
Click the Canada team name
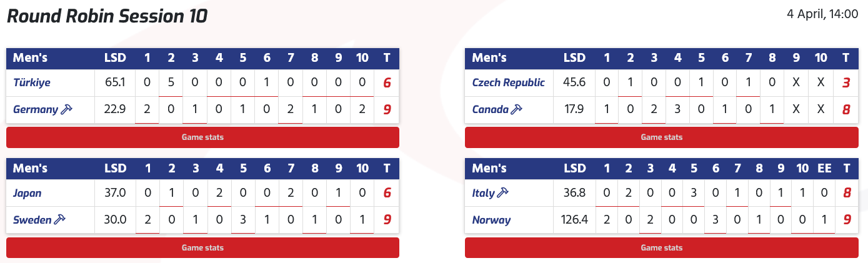490,109
